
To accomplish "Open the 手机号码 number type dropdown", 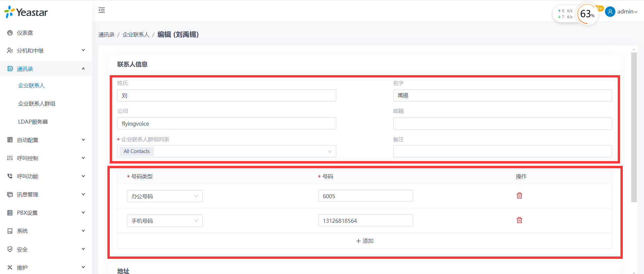I will coord(165,221).
